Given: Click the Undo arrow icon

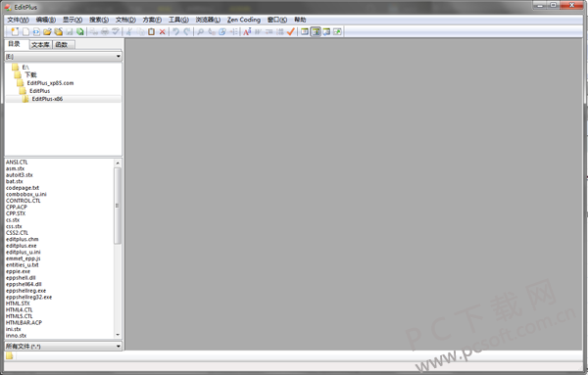Looking at the screenshot, I should tap(175, 32).
